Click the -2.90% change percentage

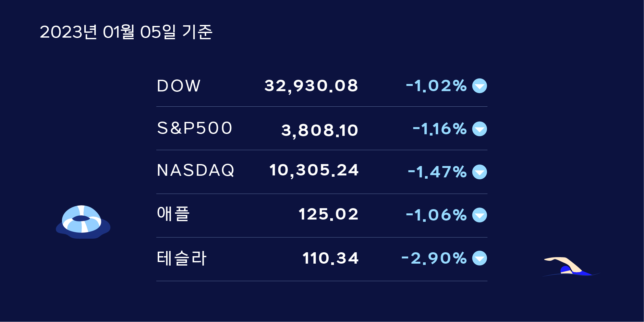click(434, 258)
